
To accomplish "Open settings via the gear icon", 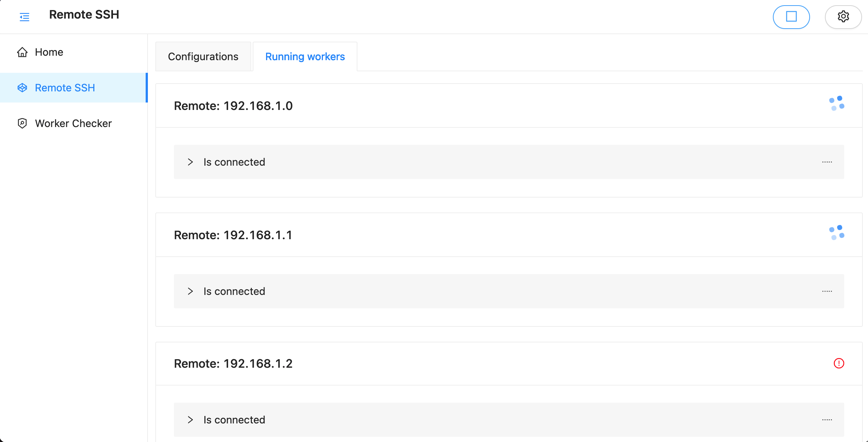I will 843,17.
